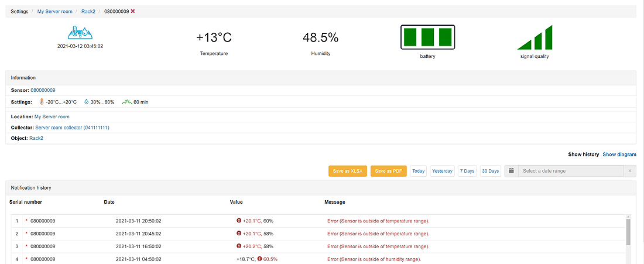
Task: Show the last 7 Days of history
Action: click(x=467, y=171)
